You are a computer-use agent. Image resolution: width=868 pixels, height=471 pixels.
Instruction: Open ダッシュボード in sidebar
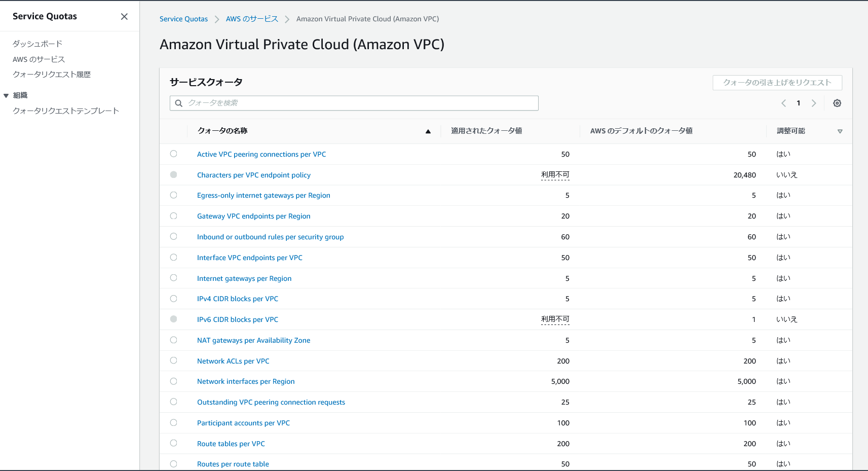point(37,44)
